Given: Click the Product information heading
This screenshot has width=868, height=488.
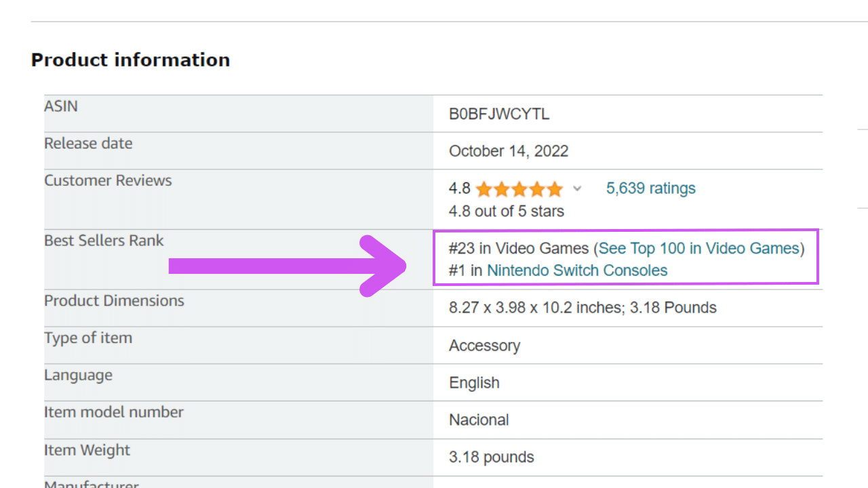Looking at the screenshot, I should pyautogui.click(x=130, y=60).
